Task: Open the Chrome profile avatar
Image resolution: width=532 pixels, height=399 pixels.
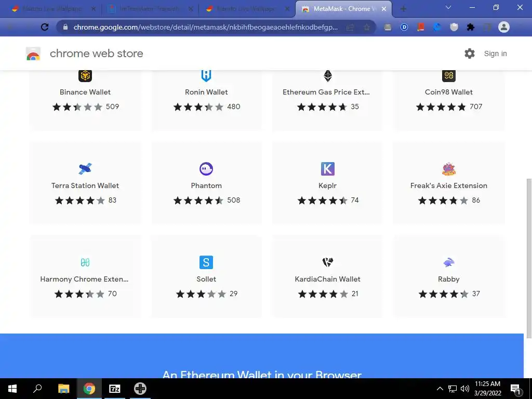Action: [x=504, y=27]
